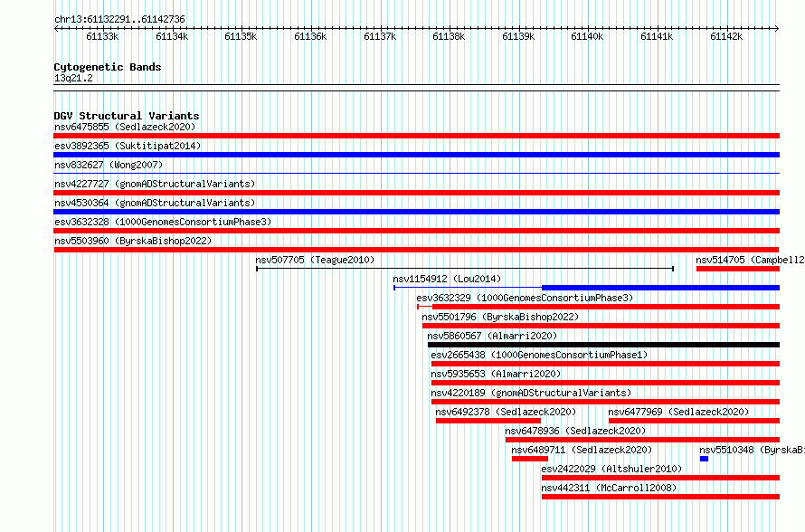Select the red bar under nsv5503960
The image size is (805, 532).
(x=416, y=250)
